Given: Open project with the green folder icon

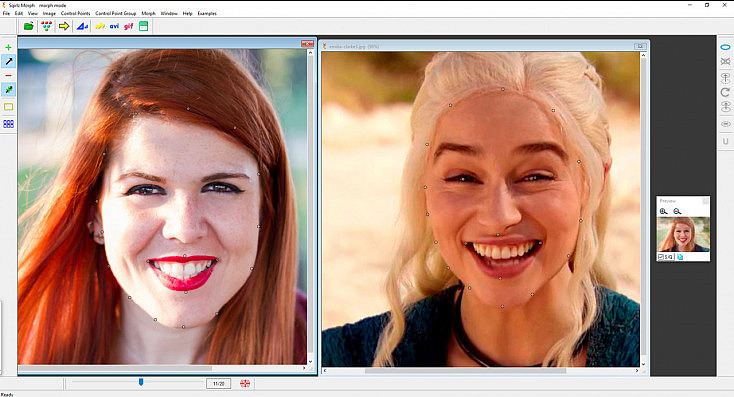Looking at the screenshot, I should (29, 26).
